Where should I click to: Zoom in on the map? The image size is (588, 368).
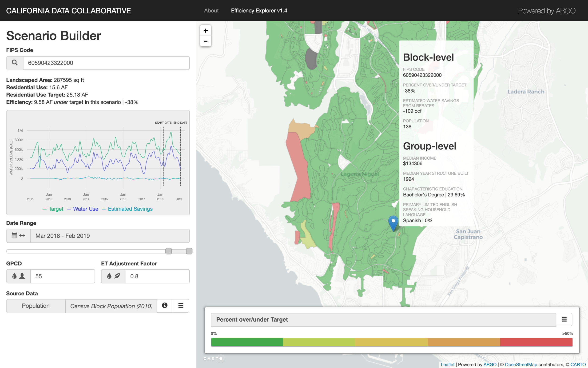(x=205, y=31)
